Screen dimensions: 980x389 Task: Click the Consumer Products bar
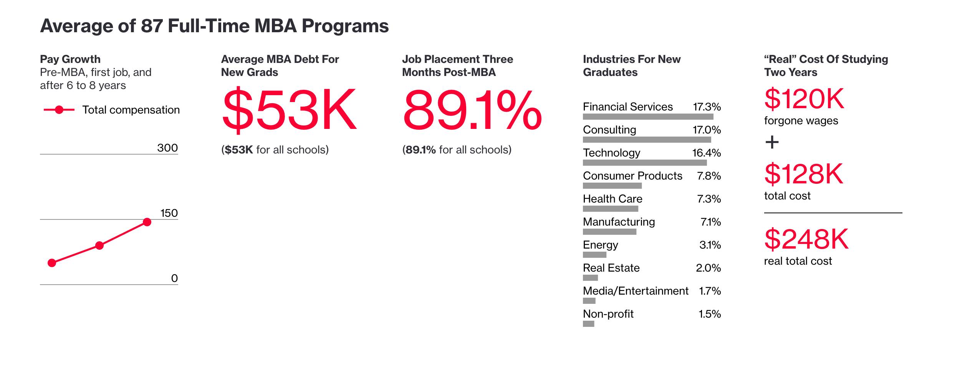coord(612,186)
